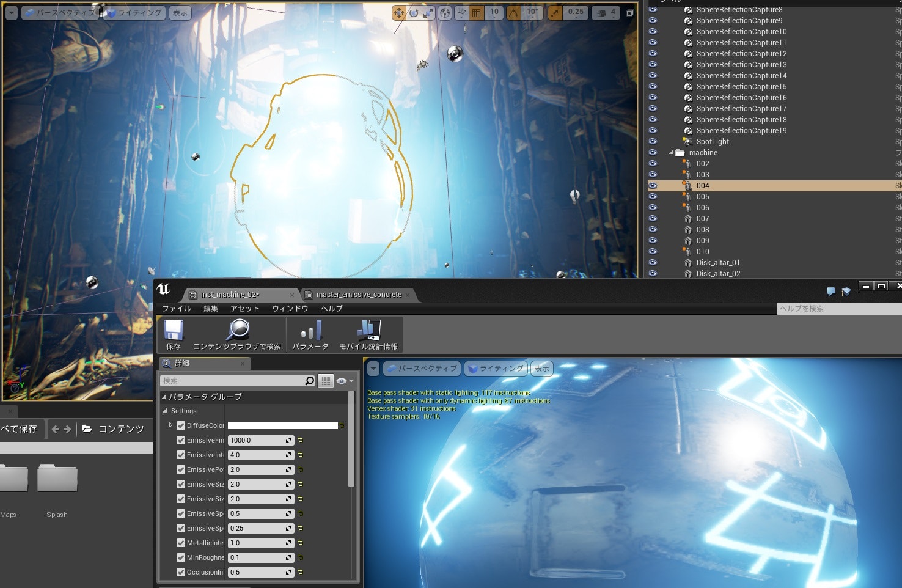Viewport: 902px width, 588px height.
Task: Click details panel property matrix grid icon
Action: [326, 381]
